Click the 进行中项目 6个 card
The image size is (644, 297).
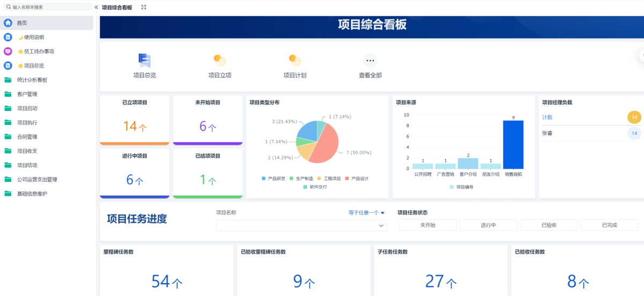coord(135,174)
